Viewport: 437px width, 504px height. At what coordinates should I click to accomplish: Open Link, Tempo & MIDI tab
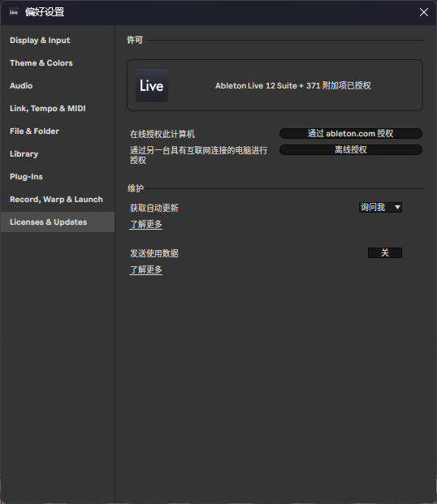(x=48, y=109)
